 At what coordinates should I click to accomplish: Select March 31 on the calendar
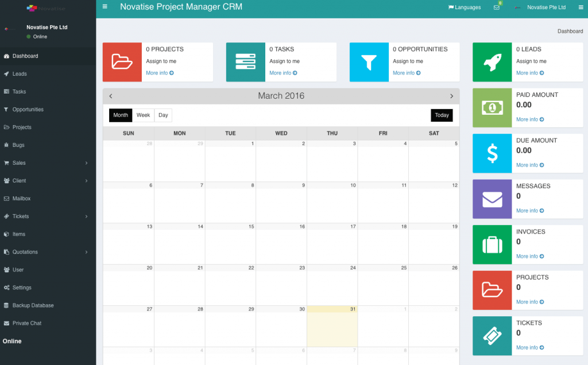332,327
